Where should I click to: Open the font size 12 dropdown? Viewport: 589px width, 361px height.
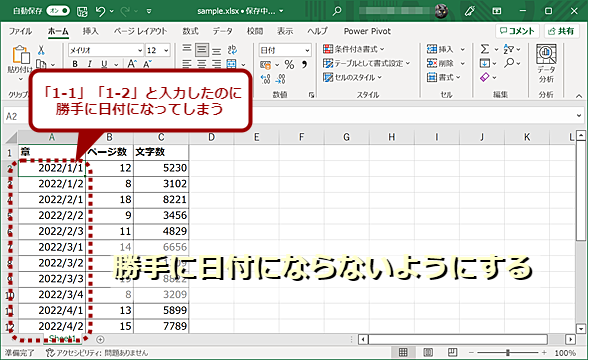pyautogui.click(x=166, y=50)
